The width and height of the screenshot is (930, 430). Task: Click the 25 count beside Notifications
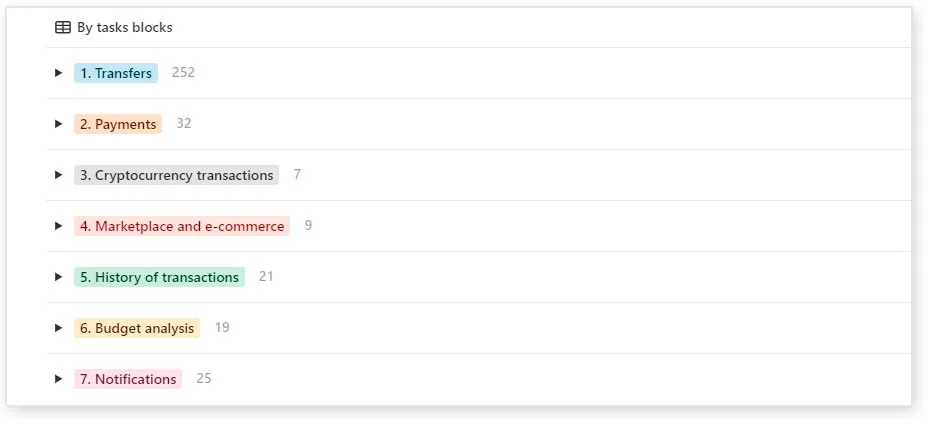click(x=204, y=379)
